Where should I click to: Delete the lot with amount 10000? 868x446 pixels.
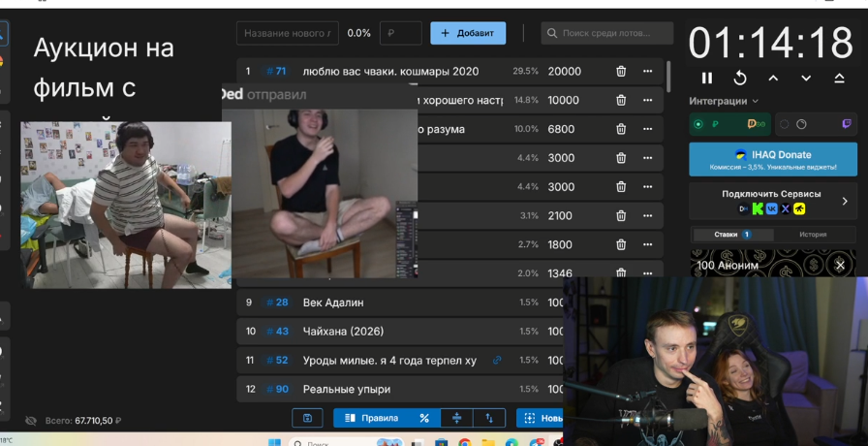click(621, 100)
